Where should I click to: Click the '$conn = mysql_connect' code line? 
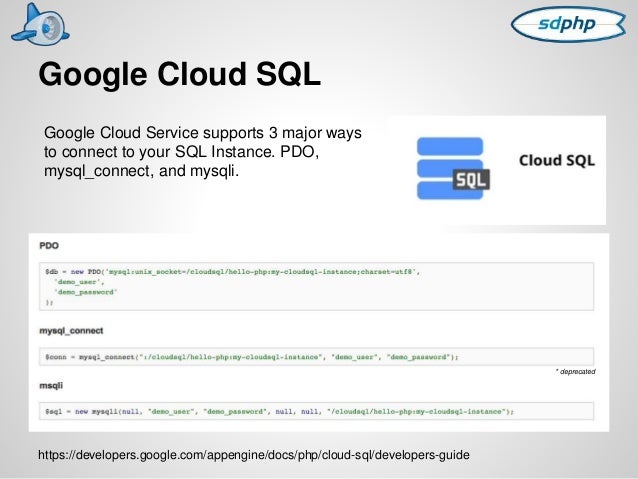(x=252, y=357)
